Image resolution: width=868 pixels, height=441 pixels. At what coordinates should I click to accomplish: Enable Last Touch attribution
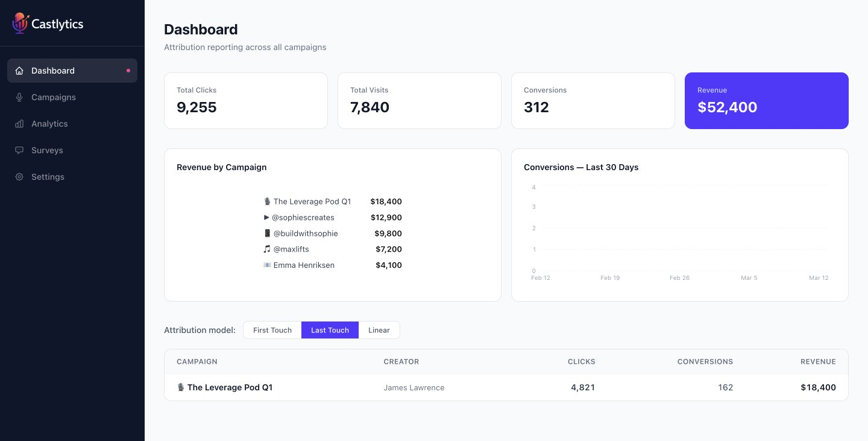coord(330,330)
